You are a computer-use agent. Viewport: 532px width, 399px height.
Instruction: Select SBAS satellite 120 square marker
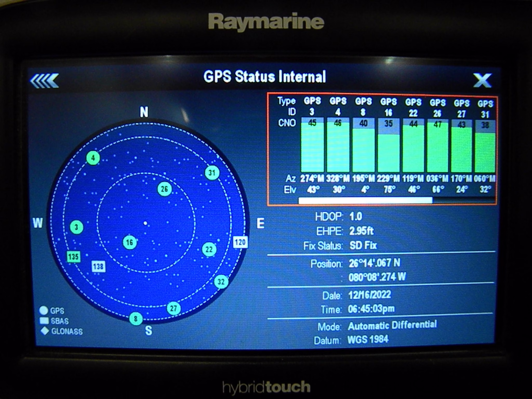tap(240, 242)
